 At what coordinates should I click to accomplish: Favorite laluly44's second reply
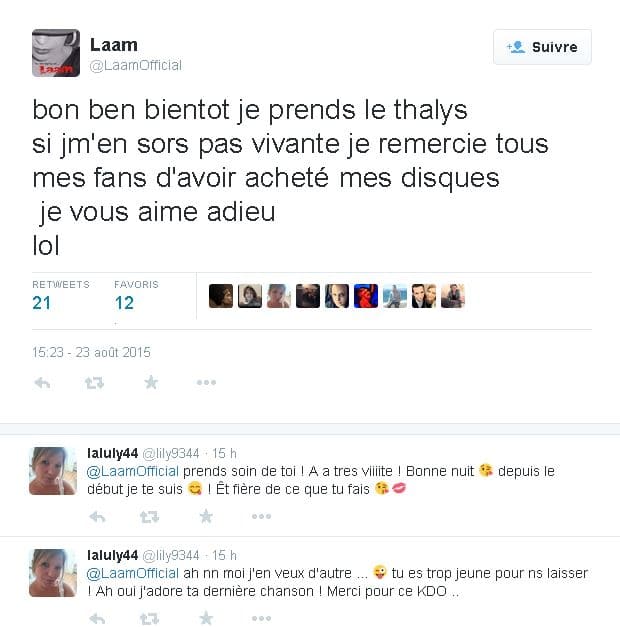(x=206, y=618)
